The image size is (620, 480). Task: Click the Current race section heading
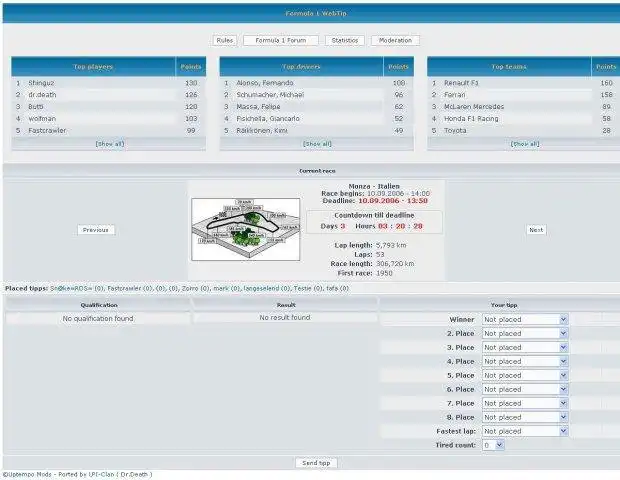click(317, 171)
